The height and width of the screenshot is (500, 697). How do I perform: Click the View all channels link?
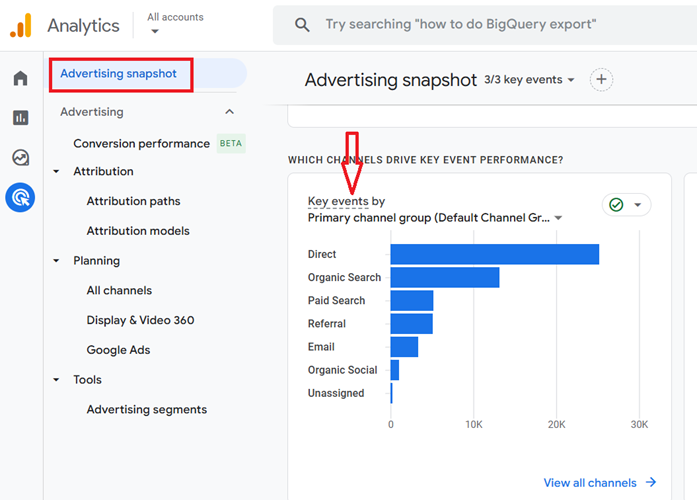[589, 483]
